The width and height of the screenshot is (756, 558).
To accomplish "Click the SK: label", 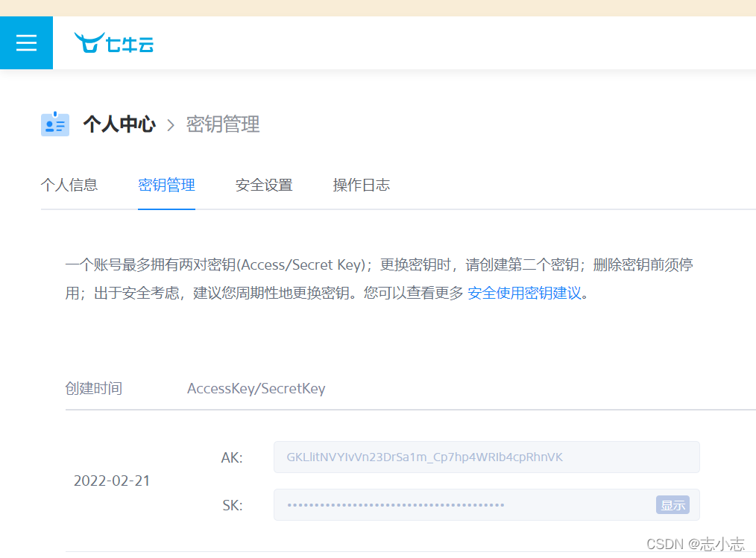I will 233,505.
